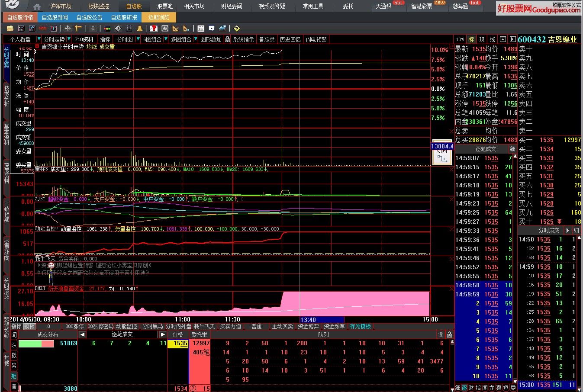The height and width of the screenshot is (392, 583).
Task: Click the play arrow next to 分时成交
Action: tap(568, 231)
